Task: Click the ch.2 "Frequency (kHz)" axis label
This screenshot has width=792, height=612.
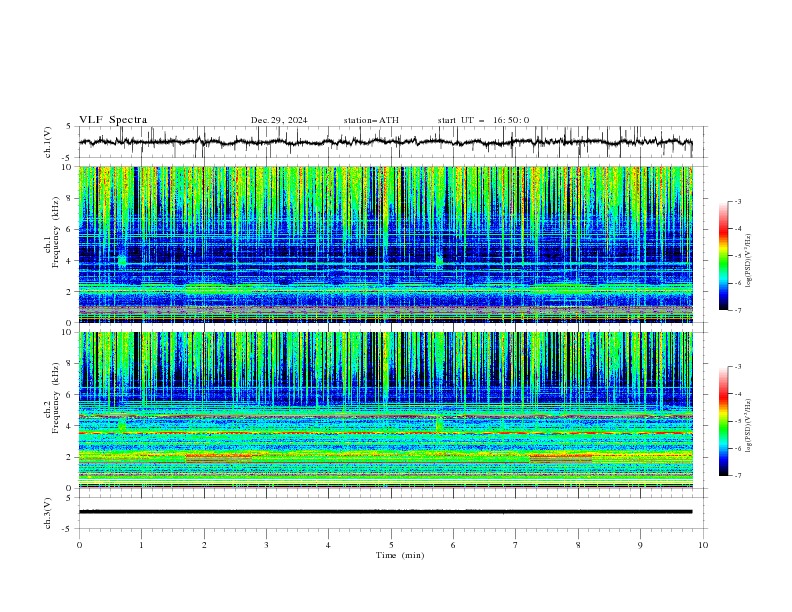Action: pyautogui.click(x=56, y=398)
